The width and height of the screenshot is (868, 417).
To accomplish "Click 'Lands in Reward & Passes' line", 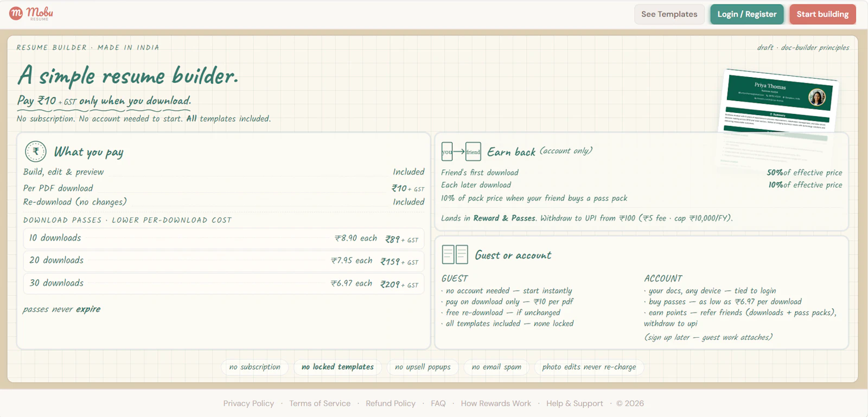I will (587, 218).
